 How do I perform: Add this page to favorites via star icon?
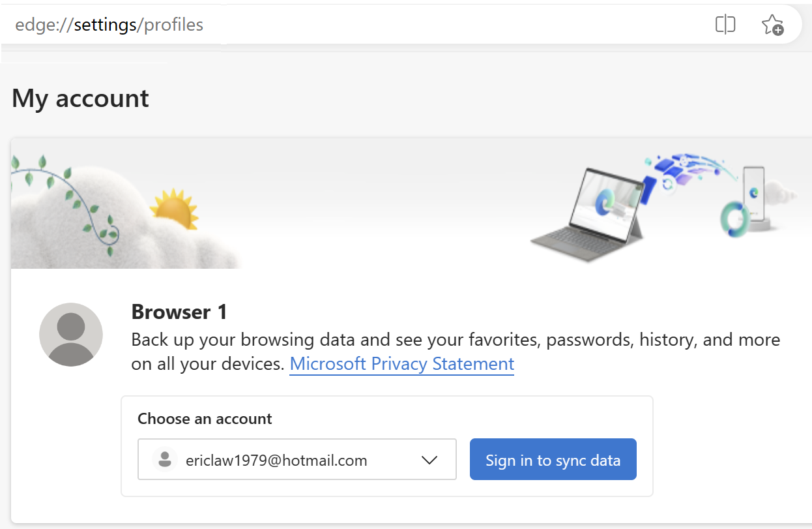coord(772,25)
